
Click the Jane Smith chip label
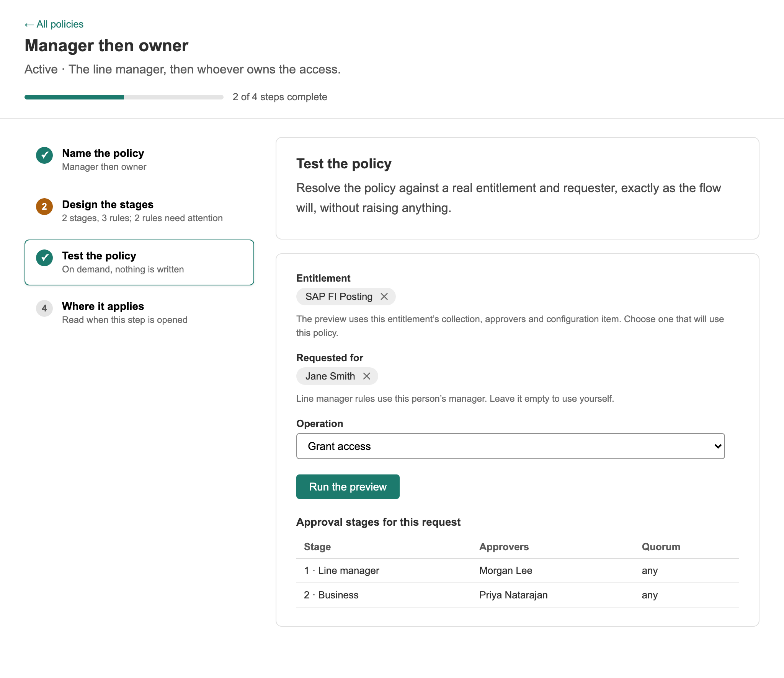tap(330, 376)
